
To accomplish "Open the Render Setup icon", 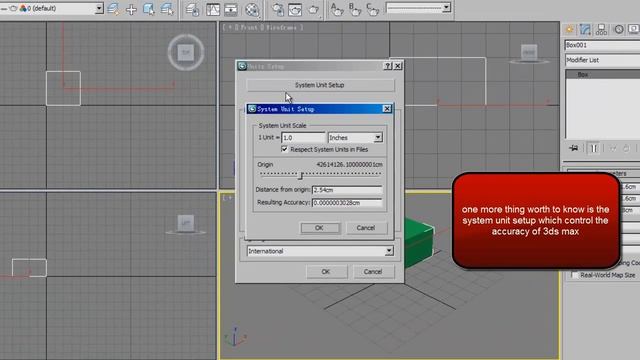I will click(x=278, y=9).
